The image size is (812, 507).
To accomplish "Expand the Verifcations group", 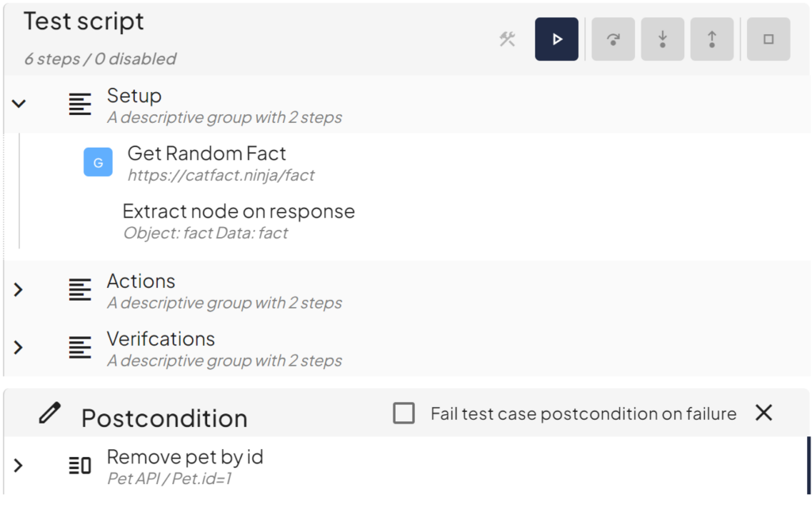I will 19,348.
